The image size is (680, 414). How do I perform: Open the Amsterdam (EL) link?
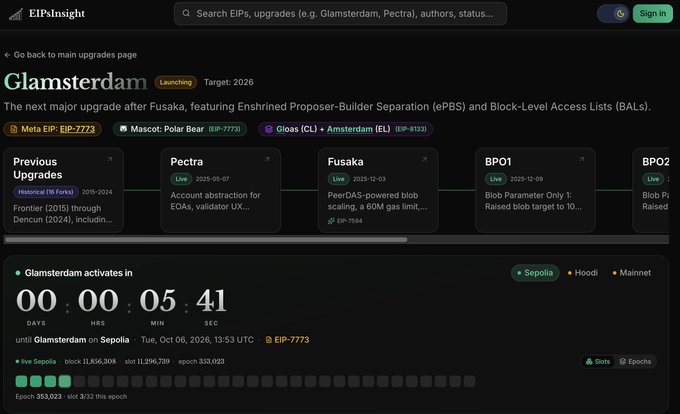click(x=350, y=129)
